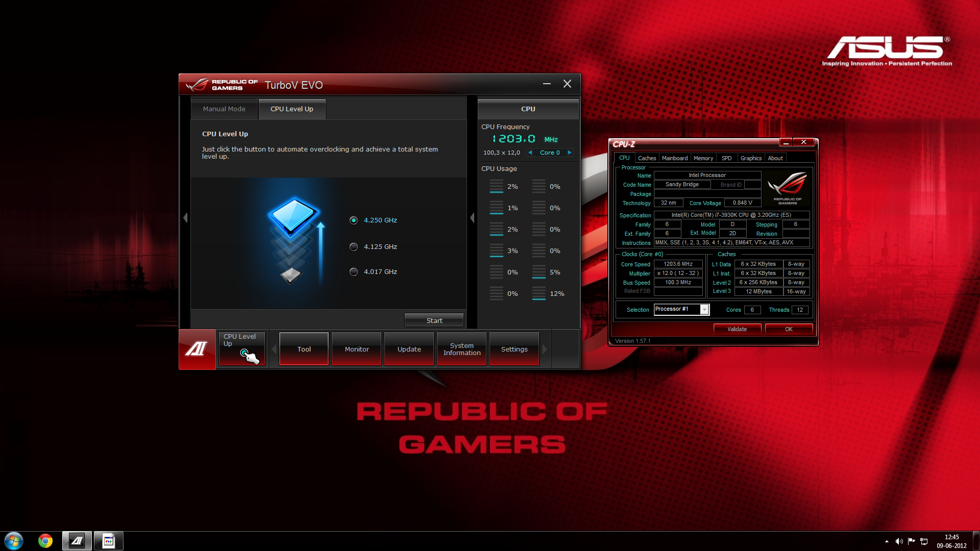This screenshot has width=980, height=551.
Task: Click the Specification field in CPU-Z
Action: click(731, 215)
